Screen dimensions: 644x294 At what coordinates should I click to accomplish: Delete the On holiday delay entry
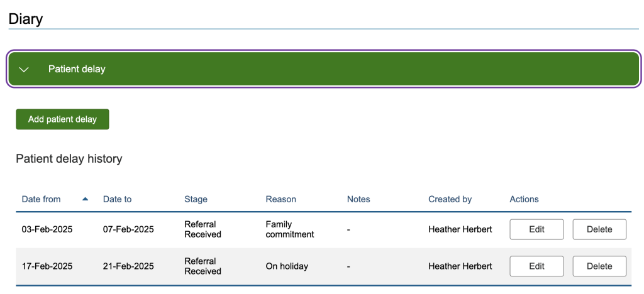(x=599, y=266)
